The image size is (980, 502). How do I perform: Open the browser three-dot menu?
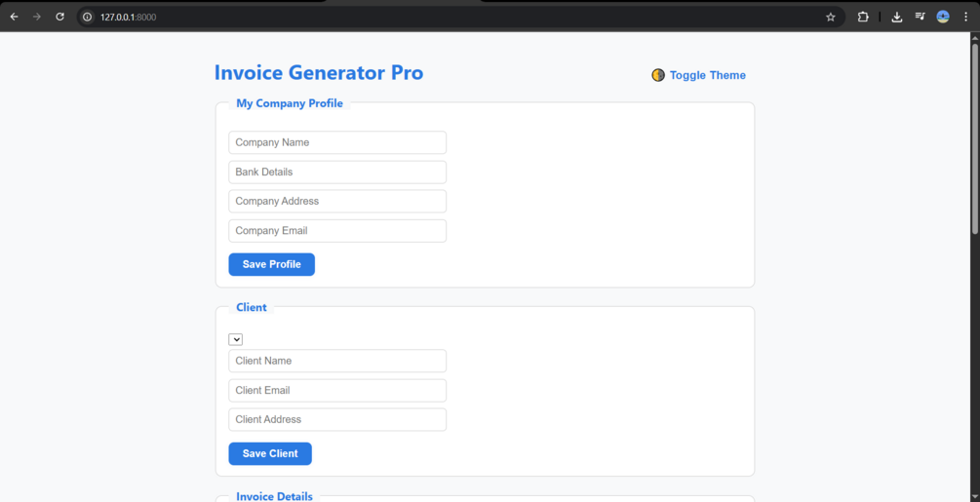point(965,17)
